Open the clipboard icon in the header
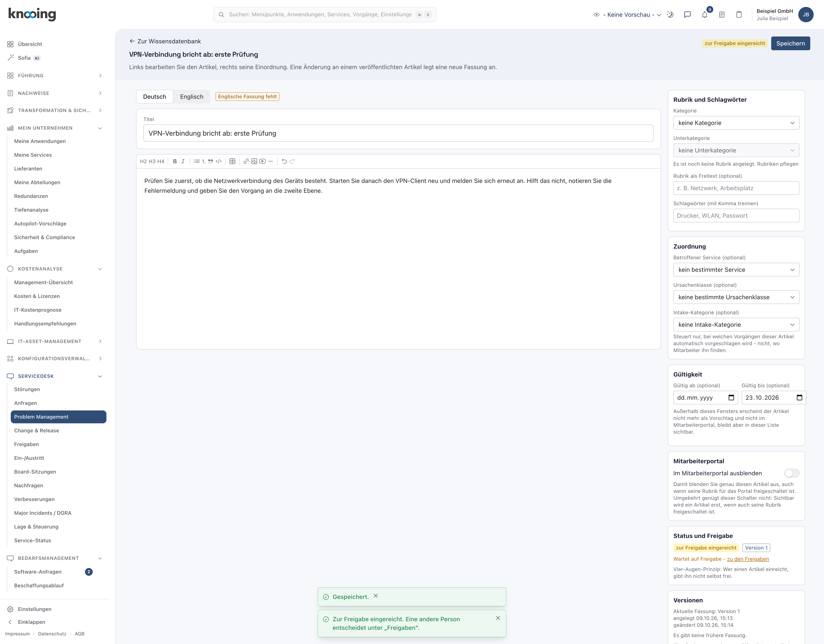This screenshot has height=644, width=824. click(x=739, y=15)
